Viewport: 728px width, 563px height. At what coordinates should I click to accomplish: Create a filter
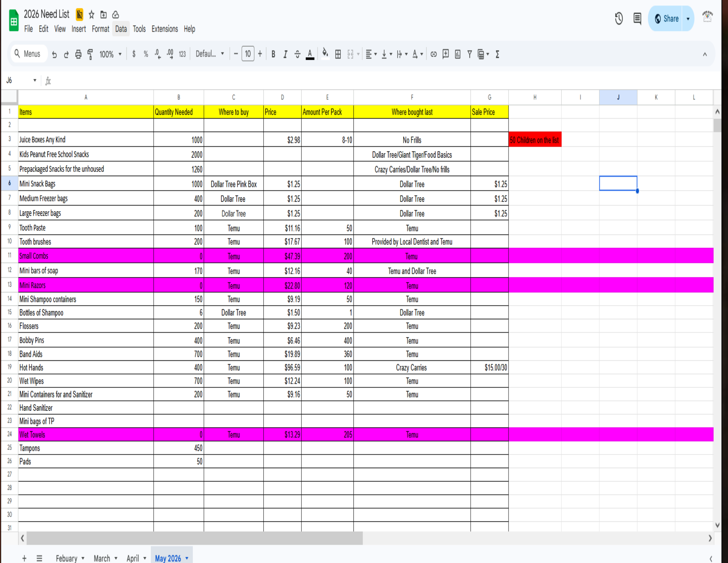pyautogui.click(x=470, y=54)
